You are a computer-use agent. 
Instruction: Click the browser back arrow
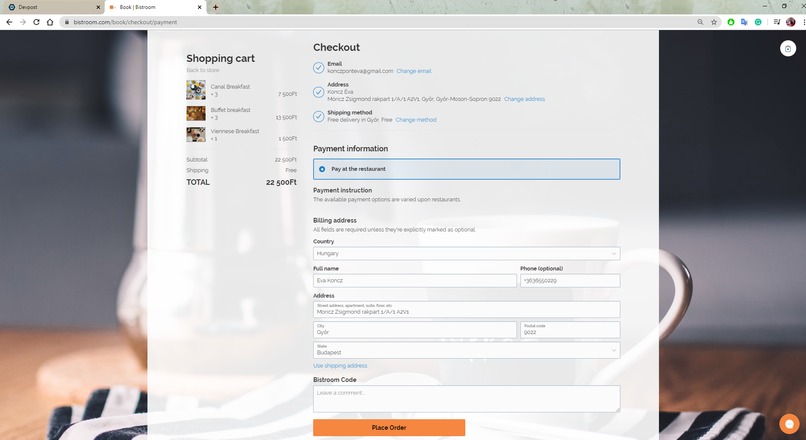tap(9, 22)
